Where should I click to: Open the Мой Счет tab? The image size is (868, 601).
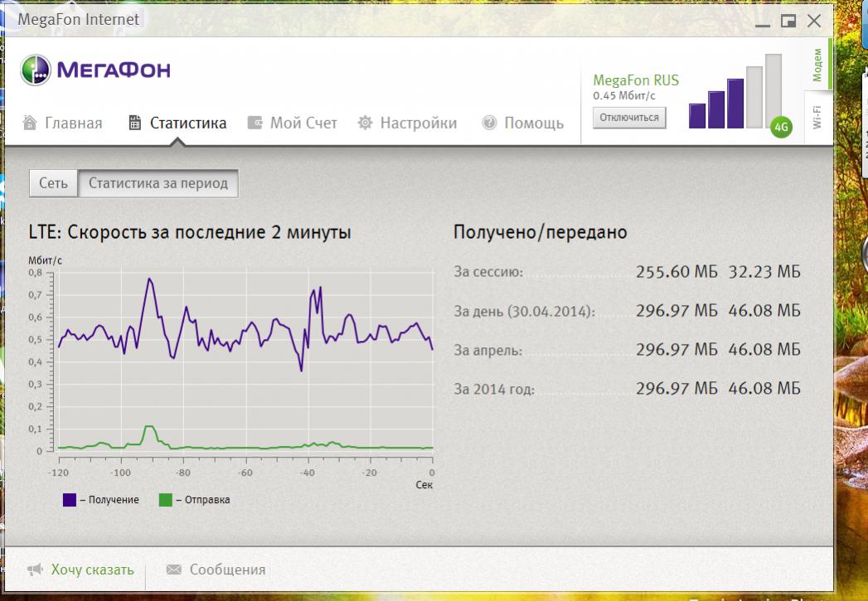[x=303, y=123]
